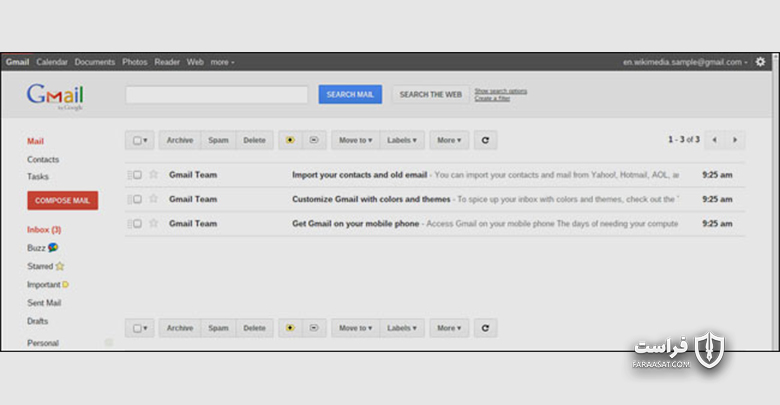Mark not important in top toolbar
Viewport: 780px width, 405px height.
tap(314, 140)
